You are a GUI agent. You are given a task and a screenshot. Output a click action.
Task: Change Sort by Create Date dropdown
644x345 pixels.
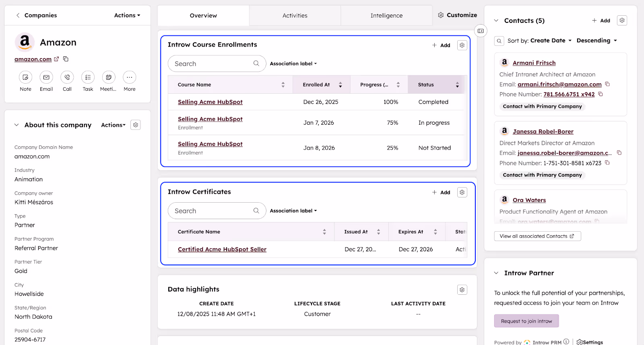[x=551, y=41]
